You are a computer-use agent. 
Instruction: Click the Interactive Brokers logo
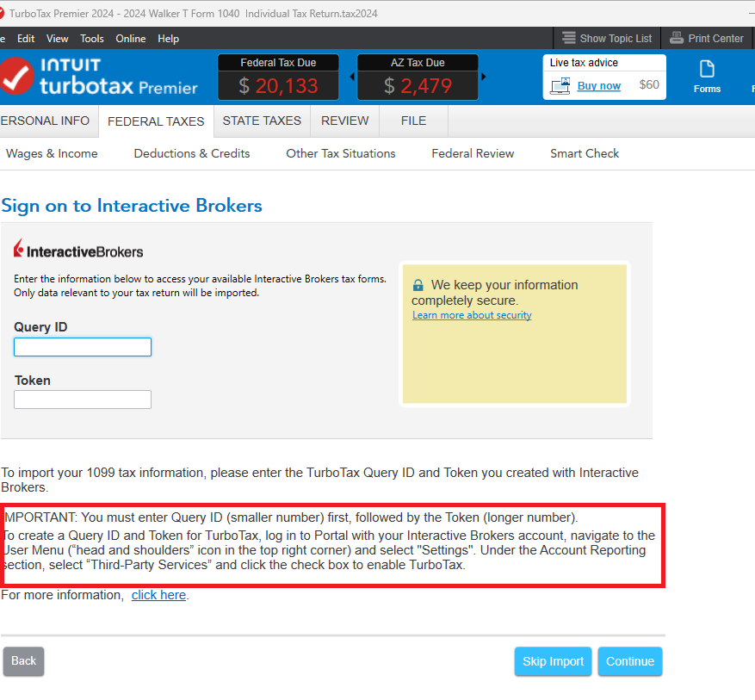point(78,250)
